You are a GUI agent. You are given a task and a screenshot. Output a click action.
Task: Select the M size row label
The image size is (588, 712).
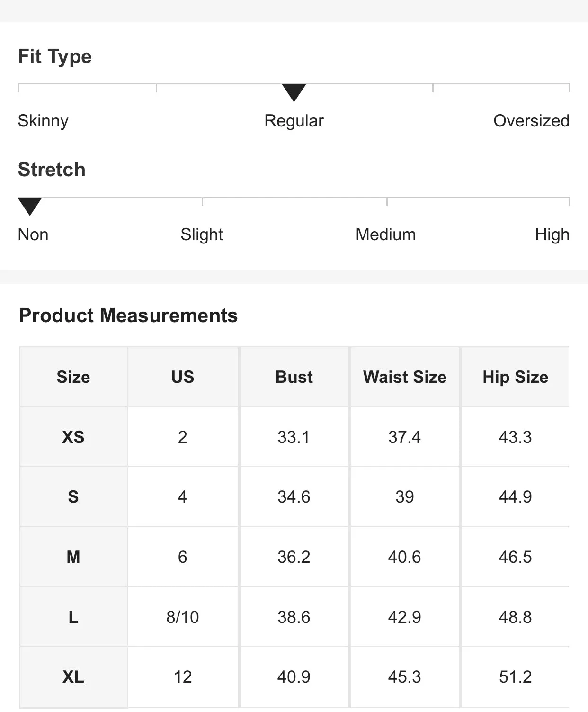73,557
